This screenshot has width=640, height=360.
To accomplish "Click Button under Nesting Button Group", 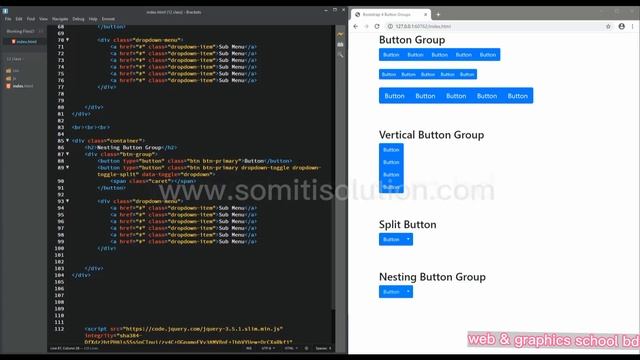I will click(391, 292).
